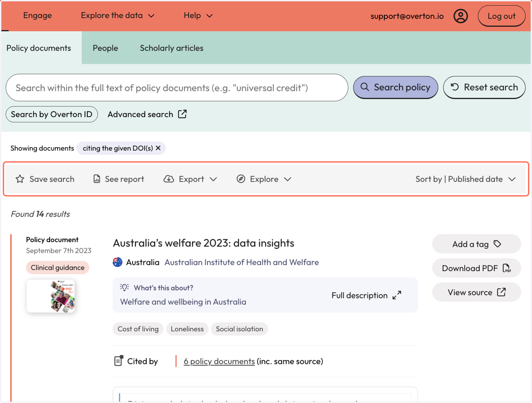Open the Full description expander
Screen dimensions: 532x403
(367, 295)
